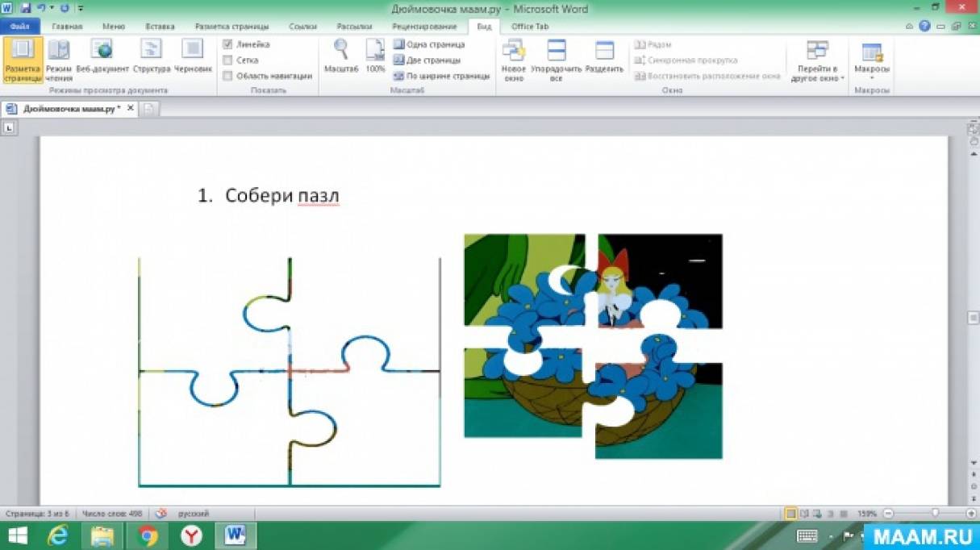Click the word count Число слов: 498
The image size is (980, 550).
pos(113,513)
